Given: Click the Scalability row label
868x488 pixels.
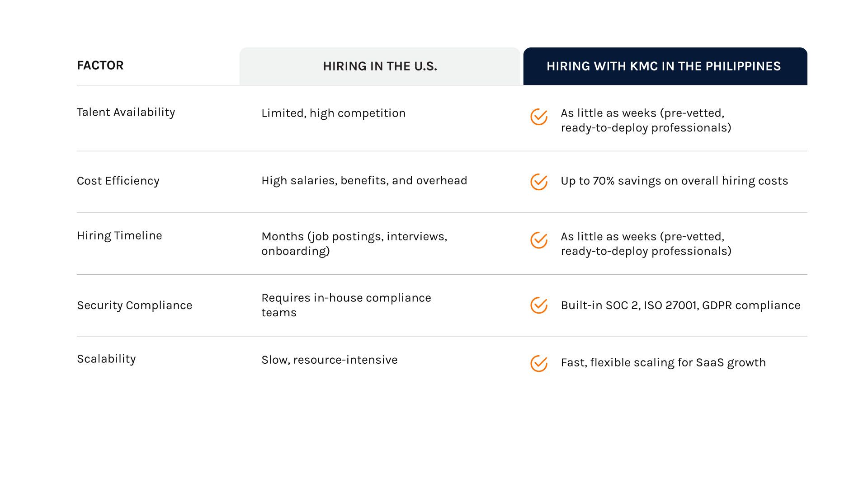Looking at the screenshot, I should (x=106, y=359).
